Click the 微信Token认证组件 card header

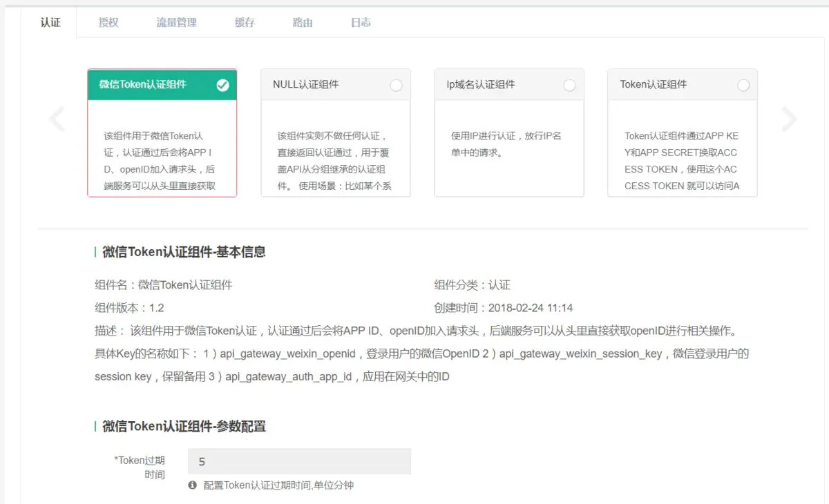pyautogui.click(x=162, y=85)
